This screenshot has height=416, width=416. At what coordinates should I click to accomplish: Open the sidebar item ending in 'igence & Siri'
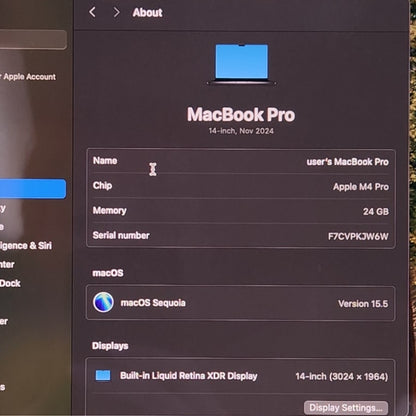coord(26,246)
